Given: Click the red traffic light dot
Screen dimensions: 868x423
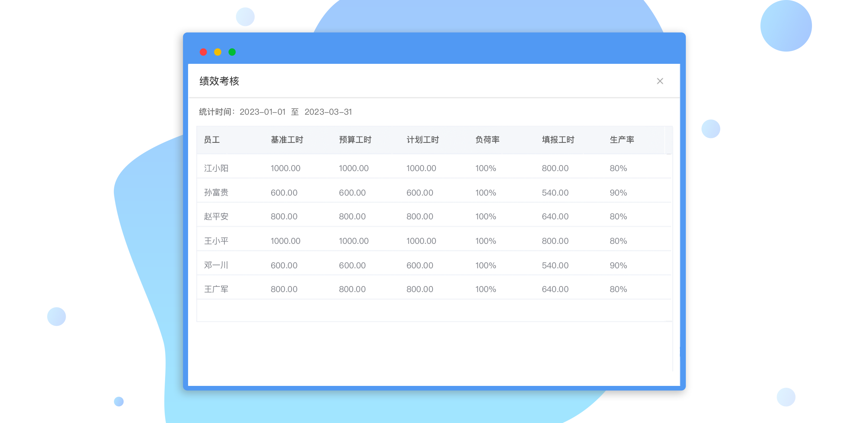Looking at the screenshot, I should coord(203,52).
